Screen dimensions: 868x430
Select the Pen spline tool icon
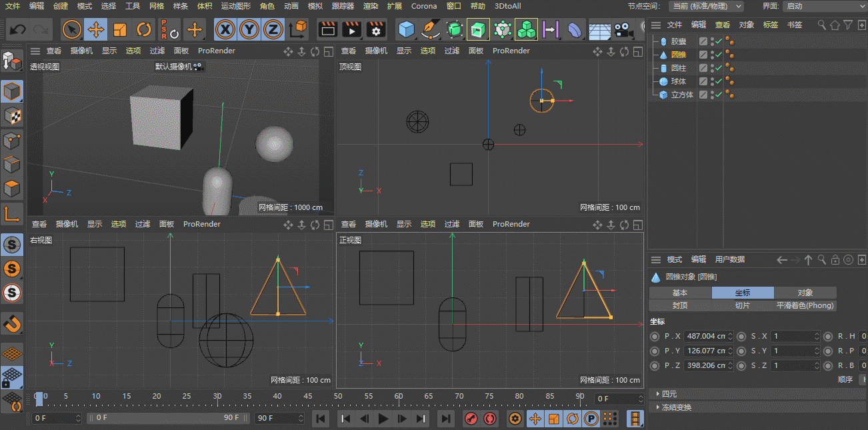point(431,29)
